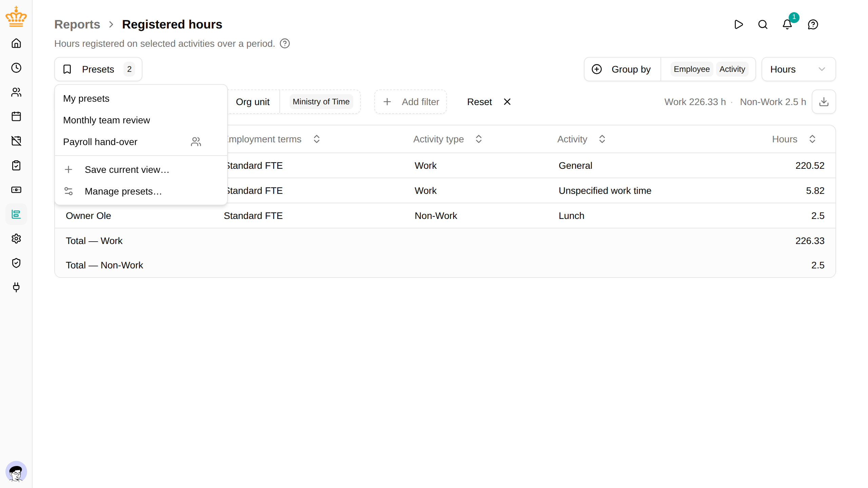Click the play icon in header

tap(738, 24)
